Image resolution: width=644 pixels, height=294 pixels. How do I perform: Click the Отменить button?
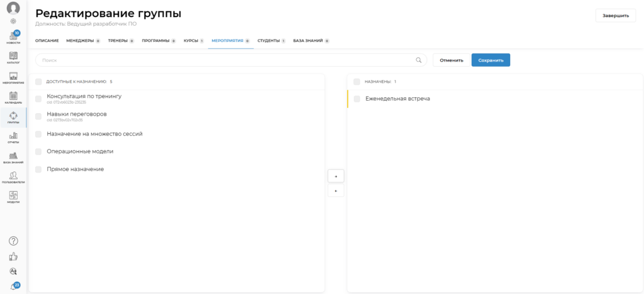452,60
